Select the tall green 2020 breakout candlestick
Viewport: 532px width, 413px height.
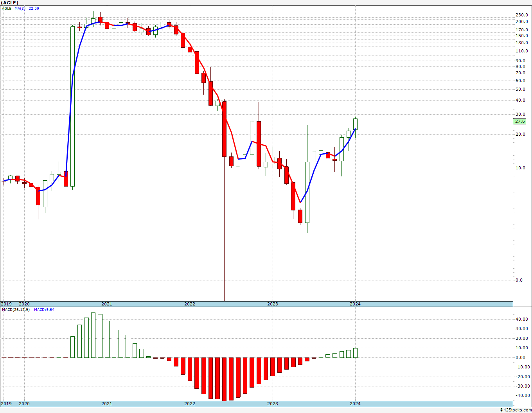coord(72,106)
